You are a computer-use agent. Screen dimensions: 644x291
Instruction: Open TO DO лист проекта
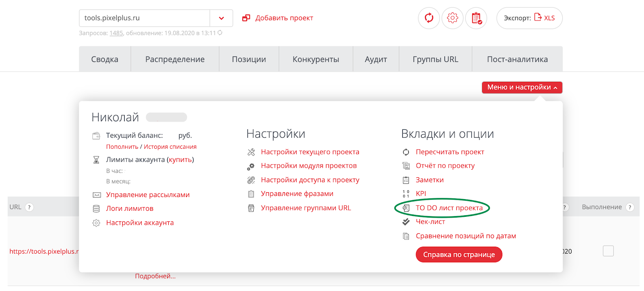[449, 208]
